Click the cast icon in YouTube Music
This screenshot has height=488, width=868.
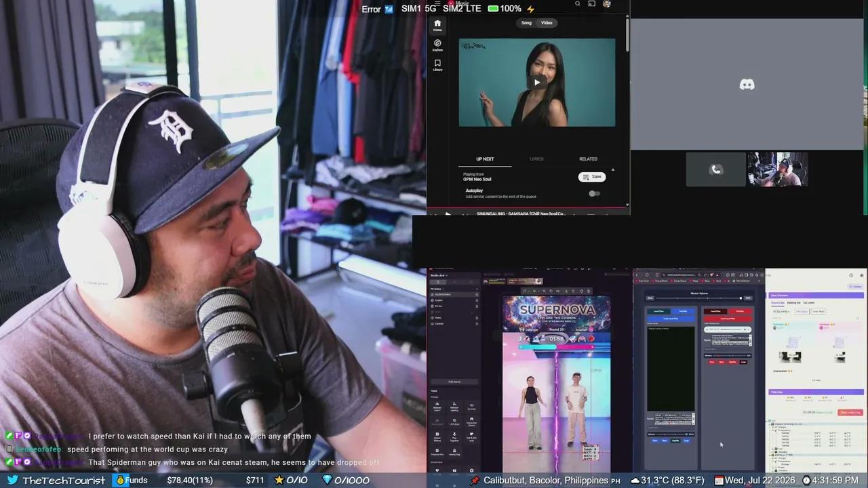point(591,4)
